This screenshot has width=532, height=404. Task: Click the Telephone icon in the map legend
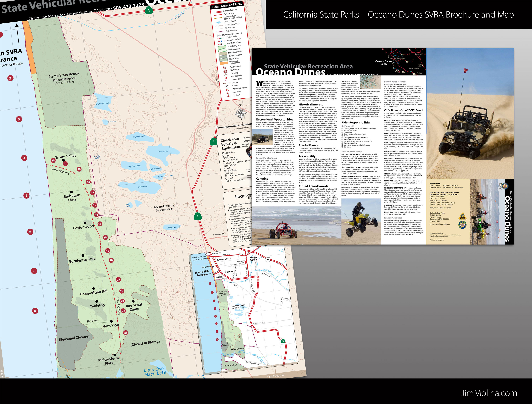228,93
